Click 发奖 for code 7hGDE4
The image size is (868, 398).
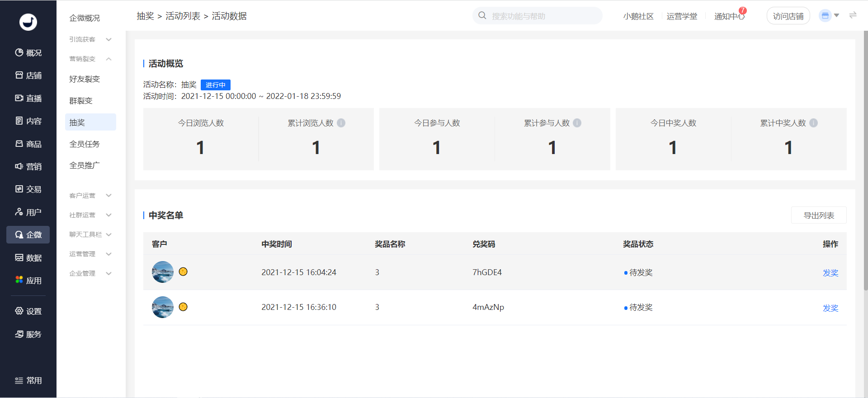click(830, 273)
